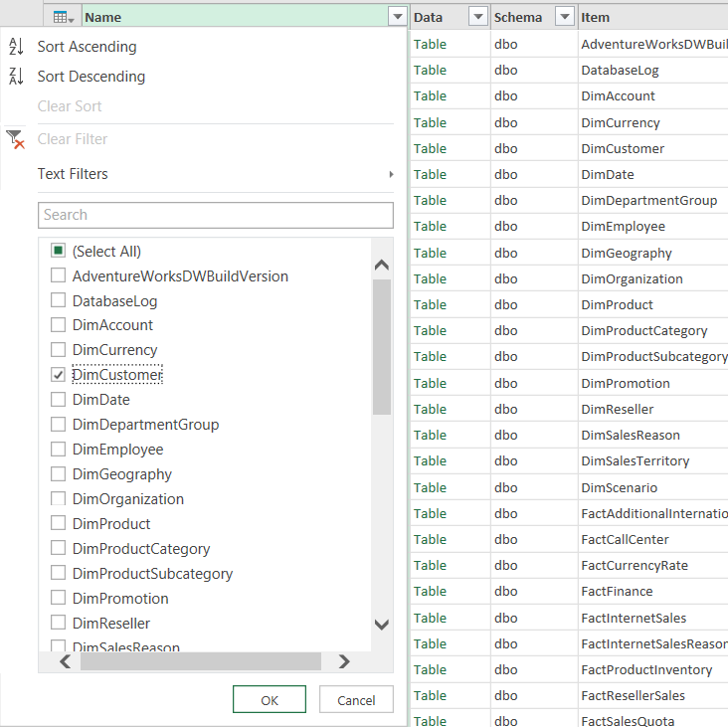Check the DimProduct checkbox
This screenshot has width=728, height=727.
pos(59,524)
